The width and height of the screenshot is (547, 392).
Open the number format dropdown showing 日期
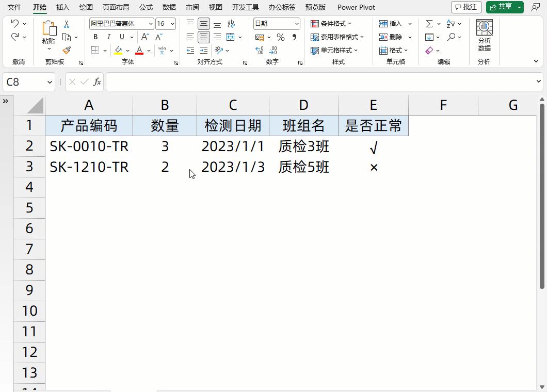tap(275, 23)
